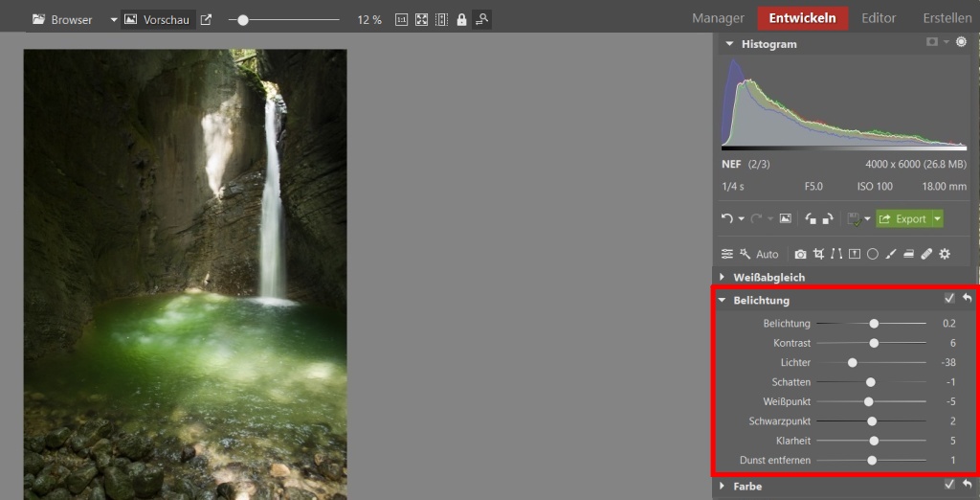
Task: Select the Crop tool icon
Action: (818, 254)
